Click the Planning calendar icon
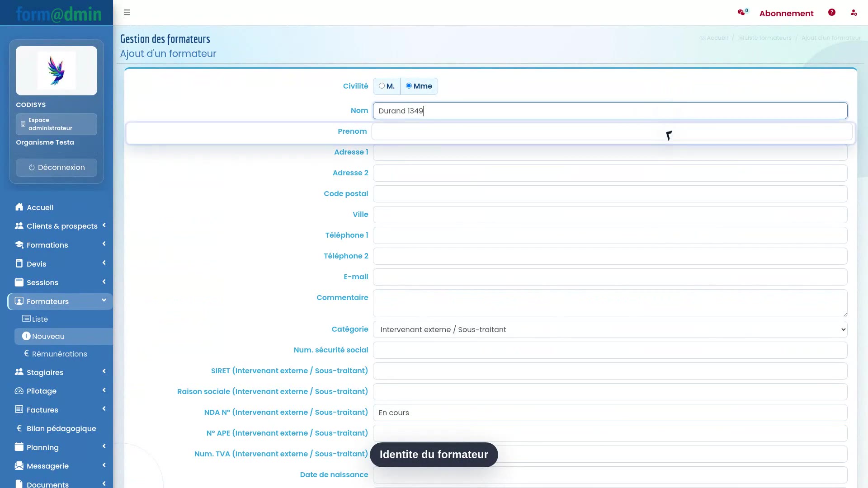 [x=19, y=447]
